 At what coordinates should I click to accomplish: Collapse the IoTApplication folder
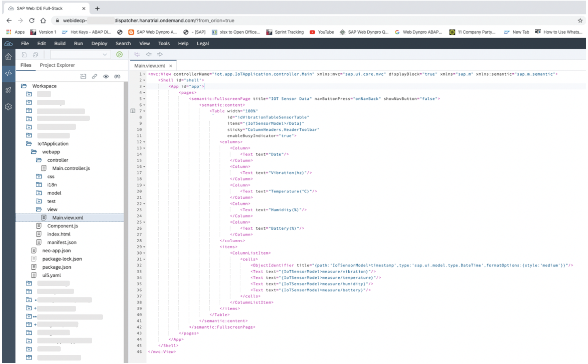pyautogui.click(x=29, y=144)
